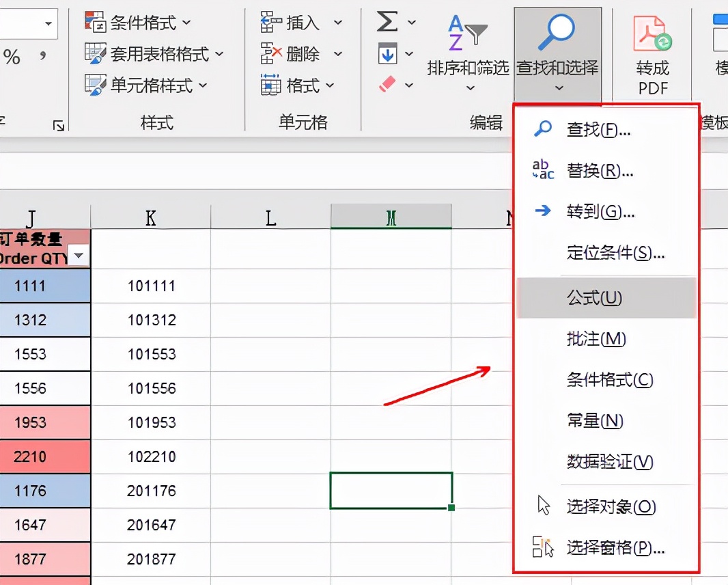Click the cell with 1553
Image resolution: width=728 pixels, height=585 pixels.
[x=44, y=354]
